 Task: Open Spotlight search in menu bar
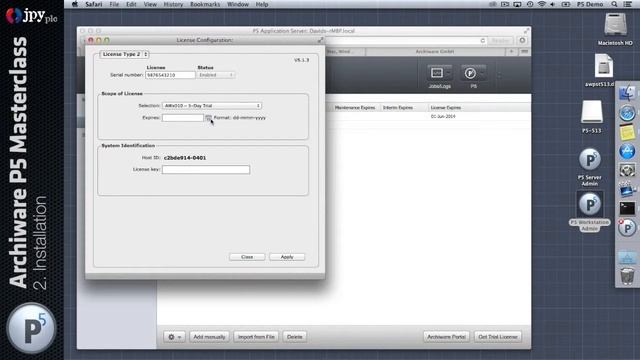point(614,4)
